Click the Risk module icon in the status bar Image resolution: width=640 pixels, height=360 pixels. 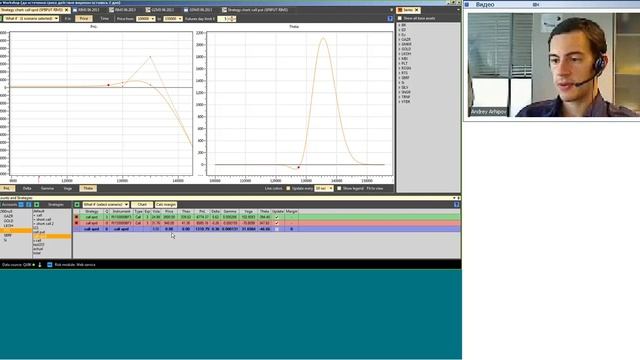(x=49, y=265)
